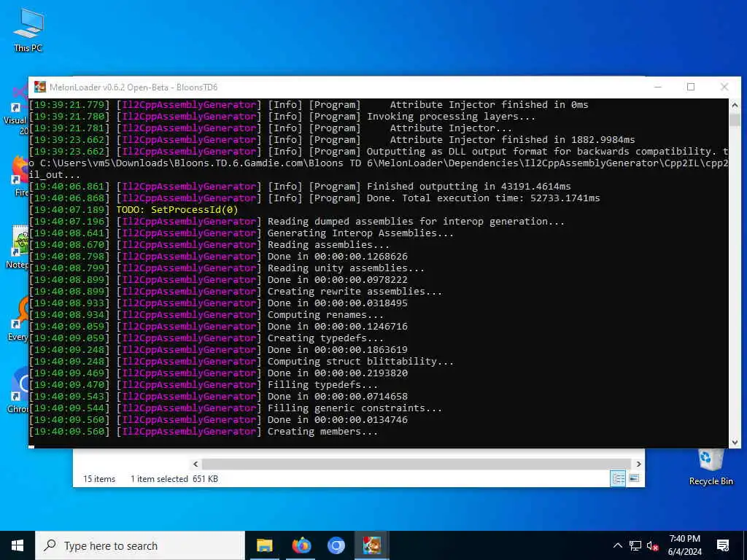Click the console vertical scrollbar thumb
The height and width of the screenshot is (560, 747).
[x=735, y=120]
